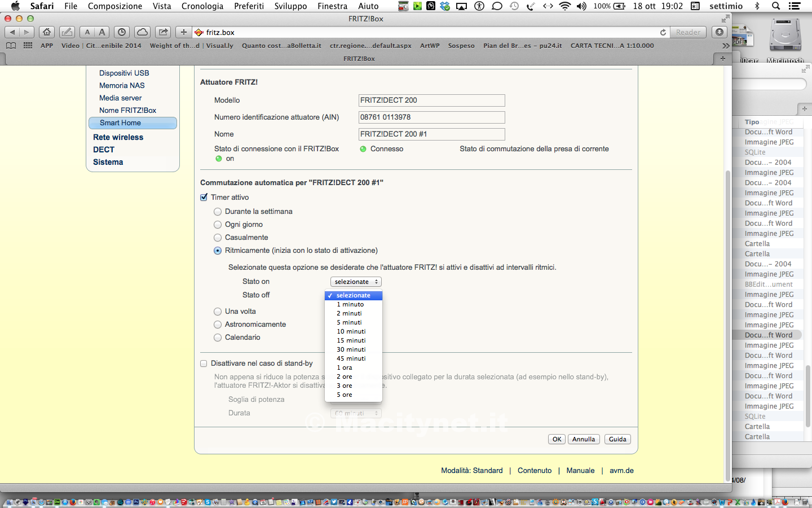Open Time Machine menu bar icon
This screenshot has height=508, width=812.
tap(514, 6)
